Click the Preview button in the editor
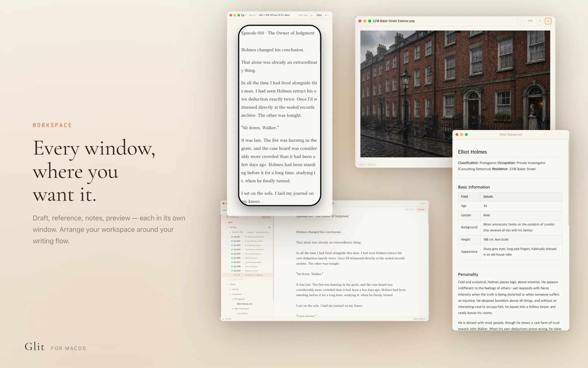The height and width of the screenshot is (368, 588). [421, 210]
